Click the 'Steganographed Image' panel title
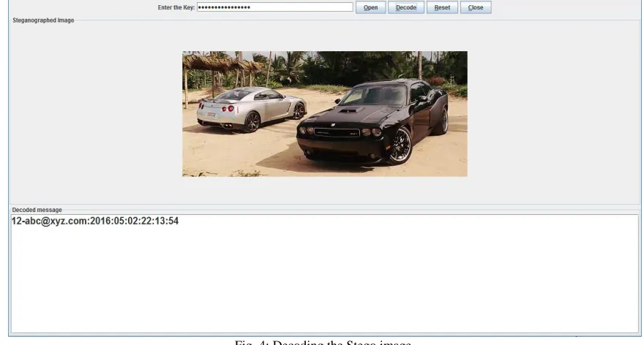Screen dimensions: 644x345 (x=43, y=20)
